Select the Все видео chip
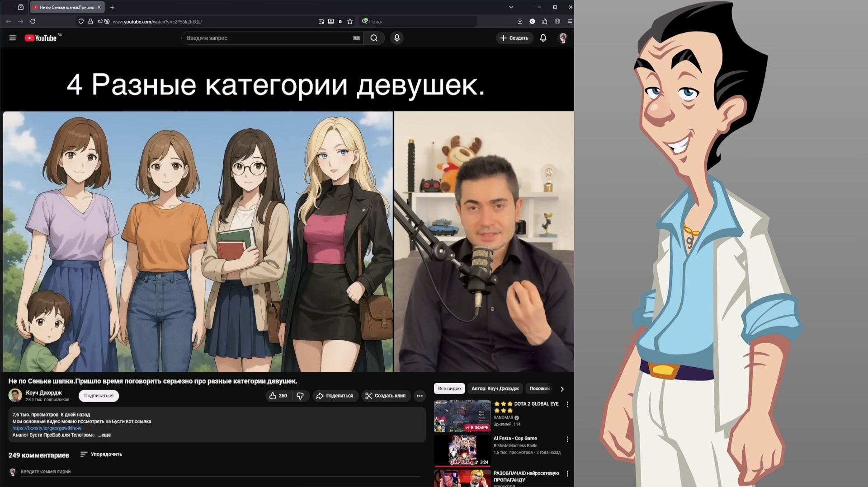Image resolution: width=868 pixels, height=487 pixels. click(449, 389)
